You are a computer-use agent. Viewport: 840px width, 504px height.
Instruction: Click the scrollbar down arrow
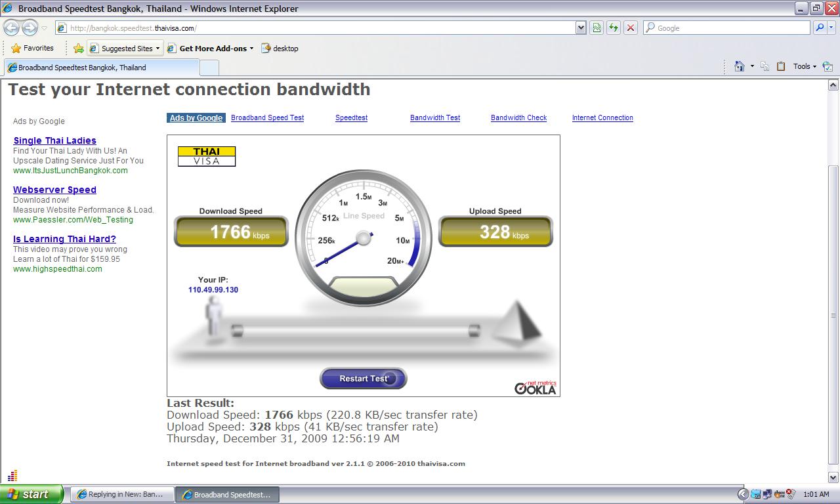click(x=833, y=478)
